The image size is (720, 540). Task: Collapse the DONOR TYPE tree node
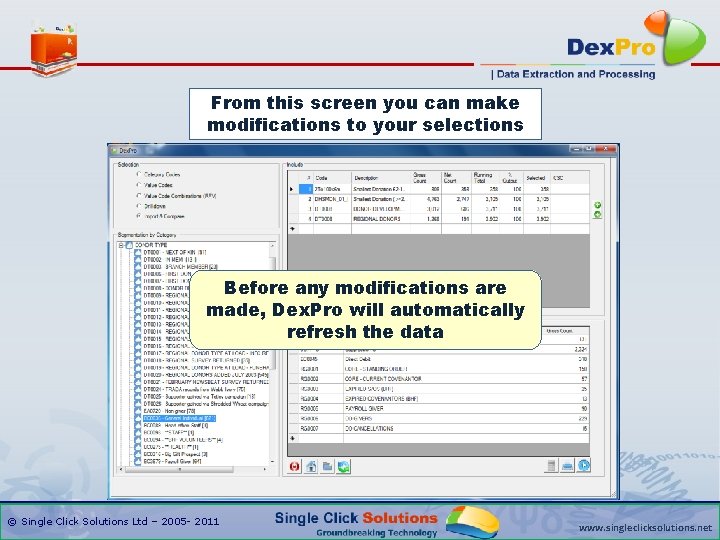122,245
